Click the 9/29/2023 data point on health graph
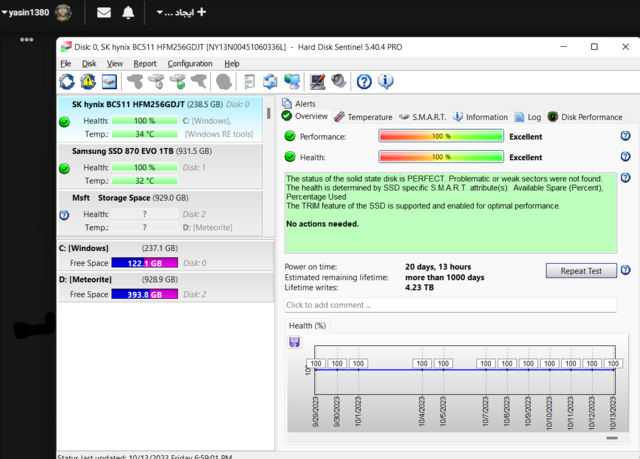 [316, 370]
